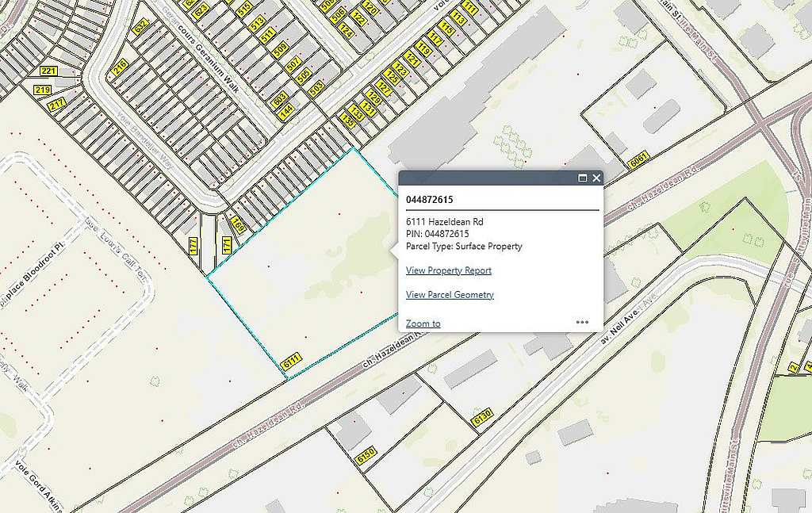The width and height of the screenshot is (812, 513).
Task: Click the 217 address label
Action: point(57,105)
